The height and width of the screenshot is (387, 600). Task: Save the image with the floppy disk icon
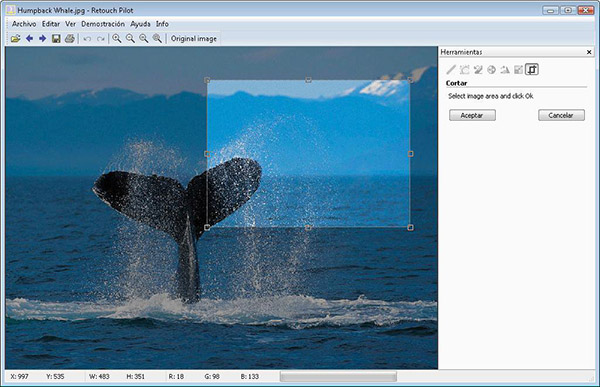click(56, 39)
